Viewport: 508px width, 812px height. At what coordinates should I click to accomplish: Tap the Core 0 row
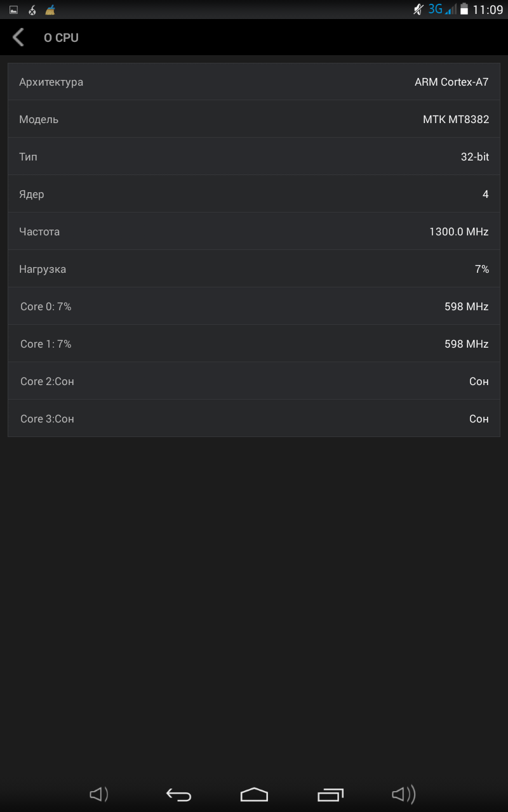click(254, 306)
